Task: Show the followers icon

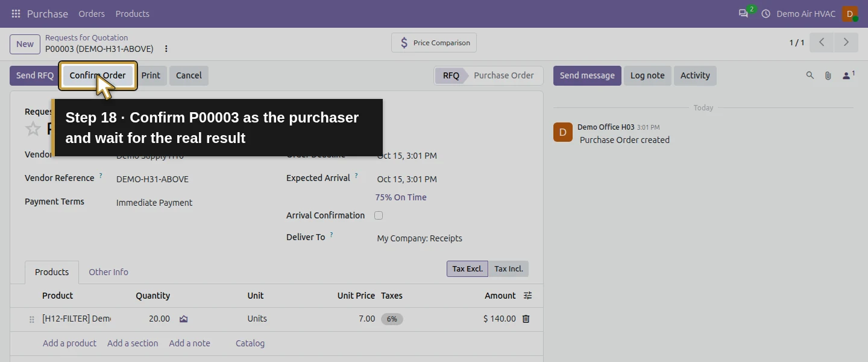Action: 848,75
